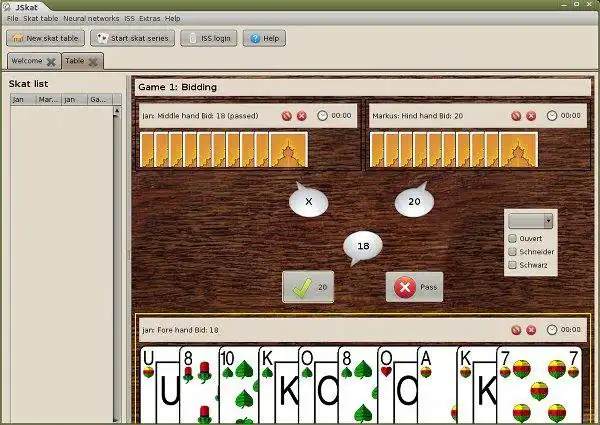Click the green checkmark icon on the 20 button

coord(302,288)
